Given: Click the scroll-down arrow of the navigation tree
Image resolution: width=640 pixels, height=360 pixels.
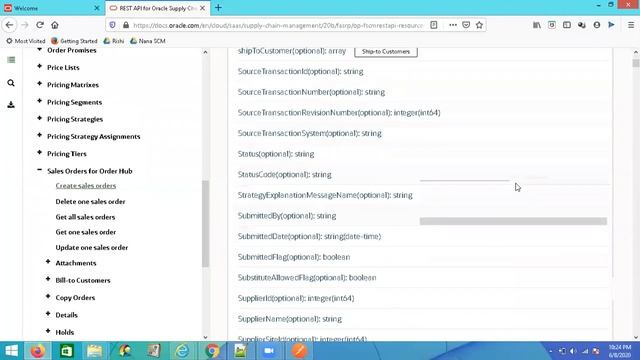Looking at the screenshot, I should click(x=205, y=337).
